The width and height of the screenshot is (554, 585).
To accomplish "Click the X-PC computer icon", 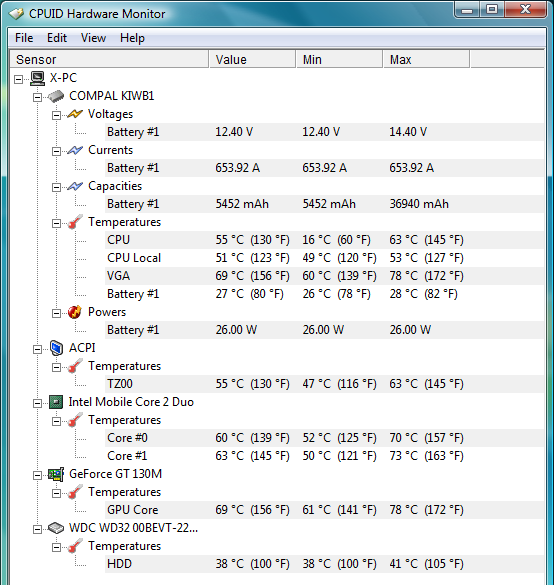I will (37, 78).
